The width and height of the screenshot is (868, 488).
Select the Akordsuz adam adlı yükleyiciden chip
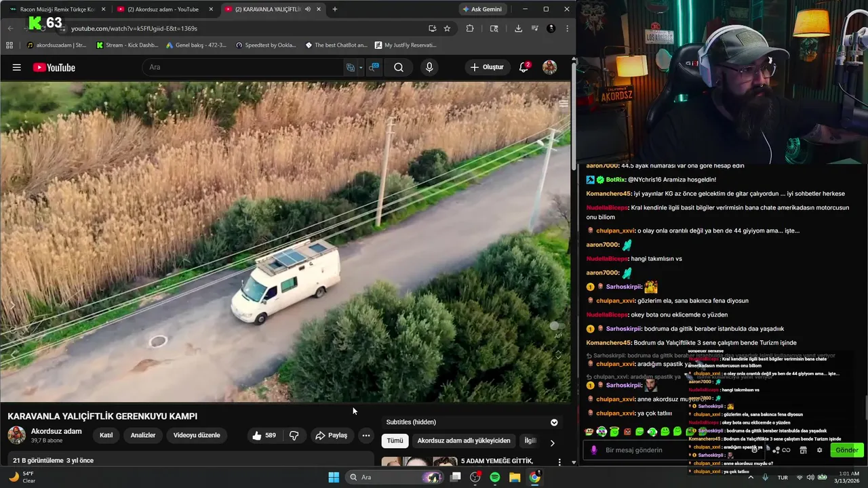tap(464, 441)
